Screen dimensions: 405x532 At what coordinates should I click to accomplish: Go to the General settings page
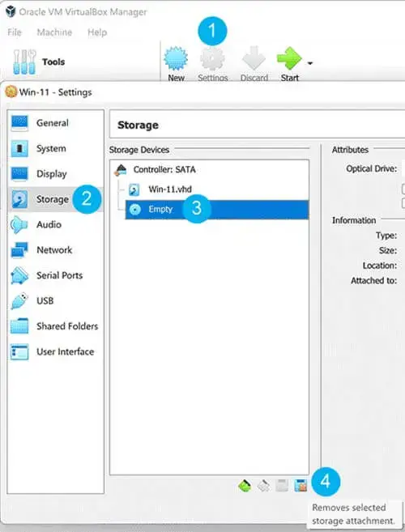coord(56,123)
